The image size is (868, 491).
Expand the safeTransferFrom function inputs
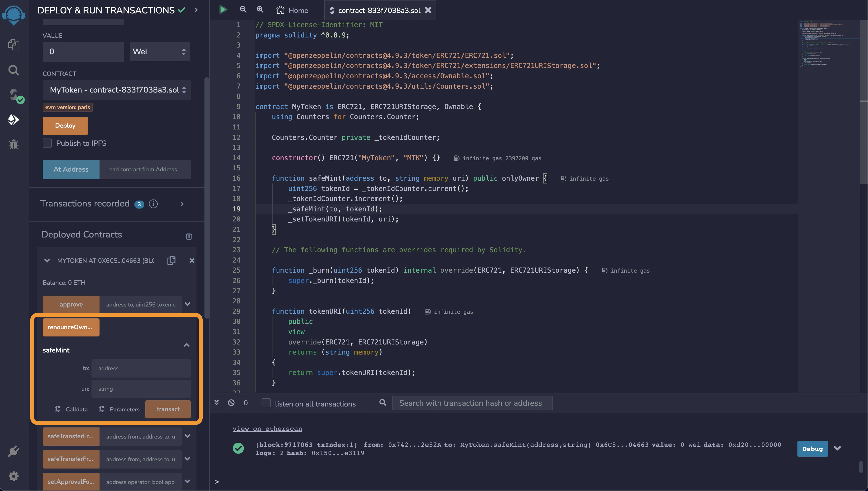187,436
